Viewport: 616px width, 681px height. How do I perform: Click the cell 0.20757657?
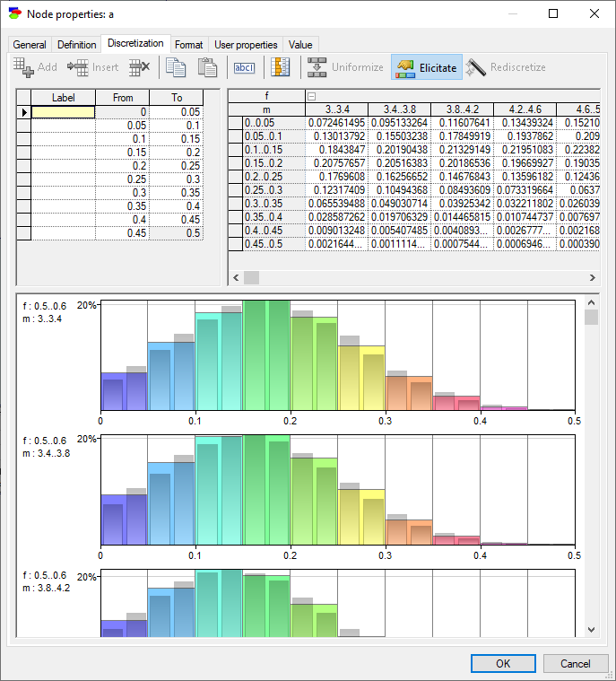[x=337, y=163]
